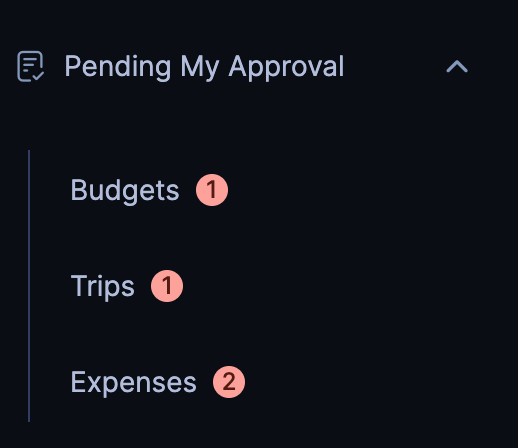
Task: Hide the Budgets, Trips, Expenses sublist
Action: click(457, 67)
